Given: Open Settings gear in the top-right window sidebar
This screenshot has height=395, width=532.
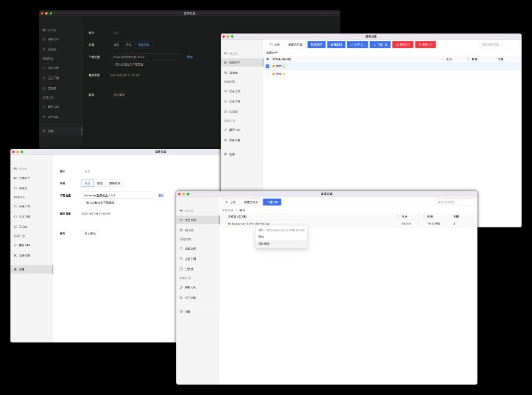Looking at the screenshot, I should tap(232, 154).
